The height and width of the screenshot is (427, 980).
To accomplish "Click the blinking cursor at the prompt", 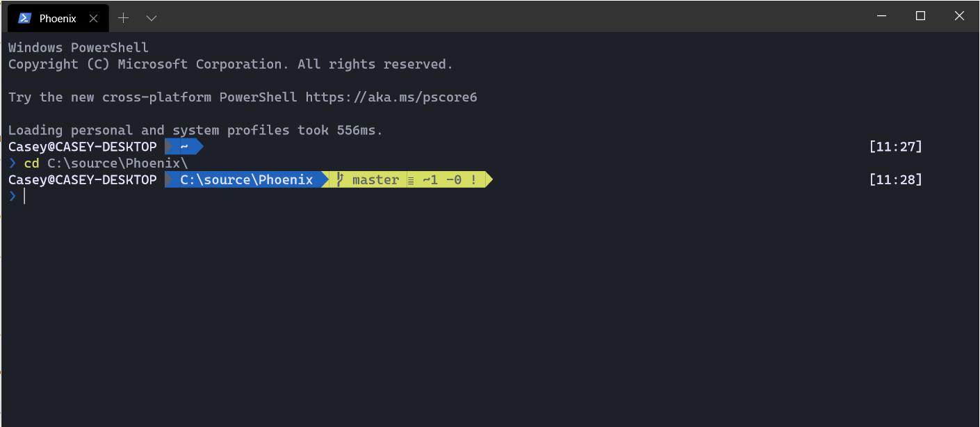I will tap(25, 196).
